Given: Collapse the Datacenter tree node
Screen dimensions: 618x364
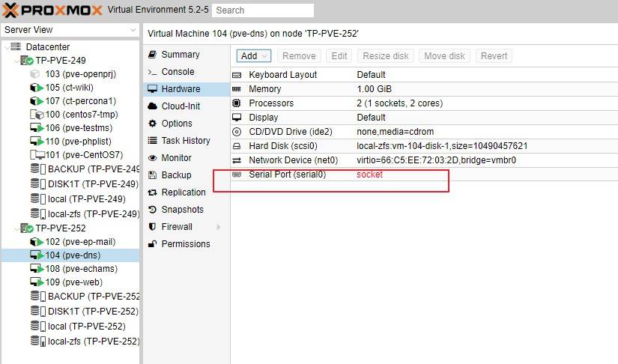Looking at the screenshot, I should [7, 47].
